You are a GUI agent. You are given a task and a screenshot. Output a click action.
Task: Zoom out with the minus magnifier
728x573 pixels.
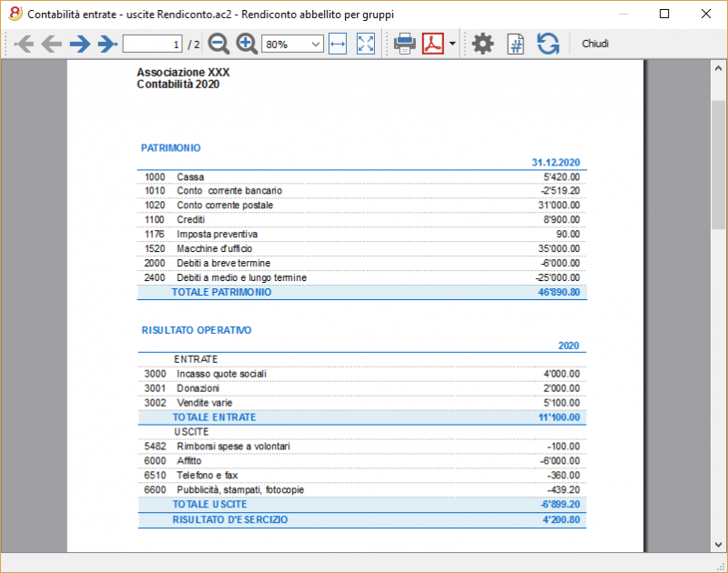218,44
